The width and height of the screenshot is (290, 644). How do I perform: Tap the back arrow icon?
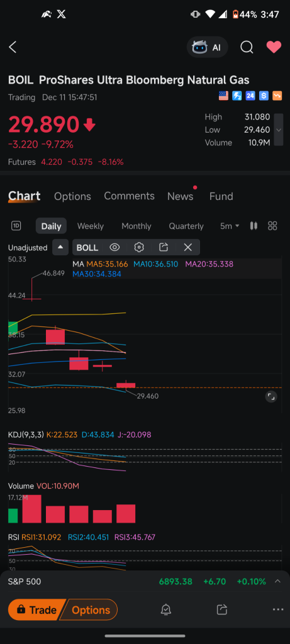[13, 47]
